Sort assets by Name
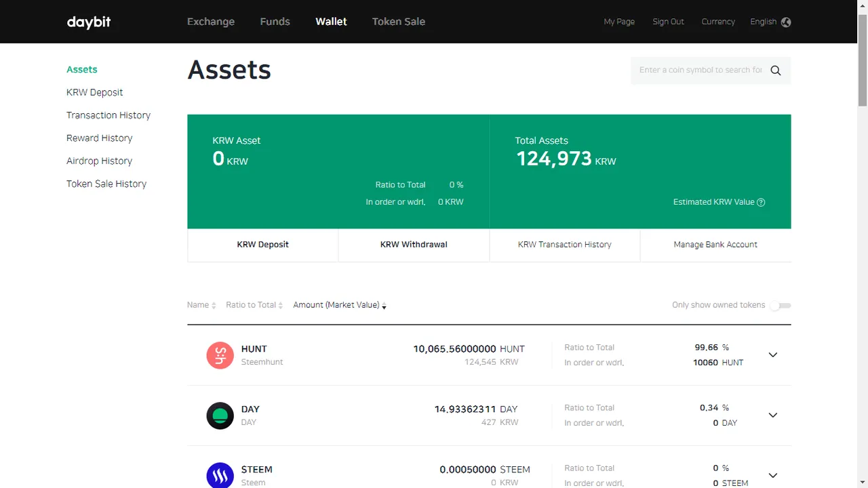 point(201,305)
